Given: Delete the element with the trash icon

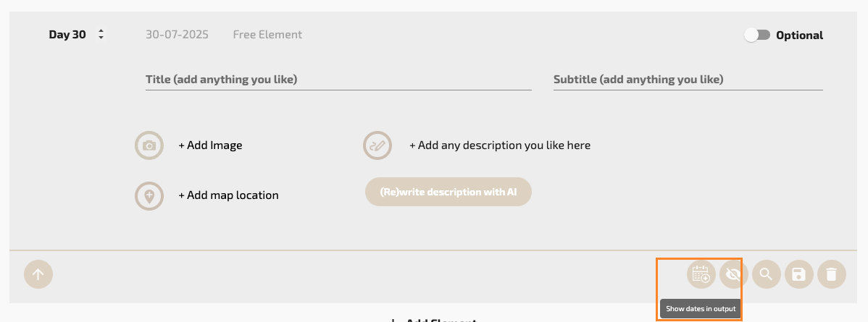Looking at the screenshot, I should [x=831, y=274].
